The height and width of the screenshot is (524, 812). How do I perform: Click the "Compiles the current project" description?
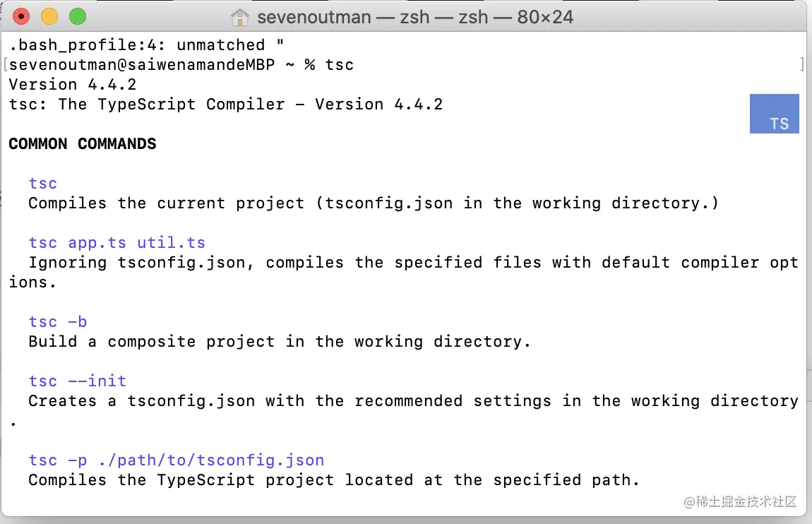pos(373,203)
